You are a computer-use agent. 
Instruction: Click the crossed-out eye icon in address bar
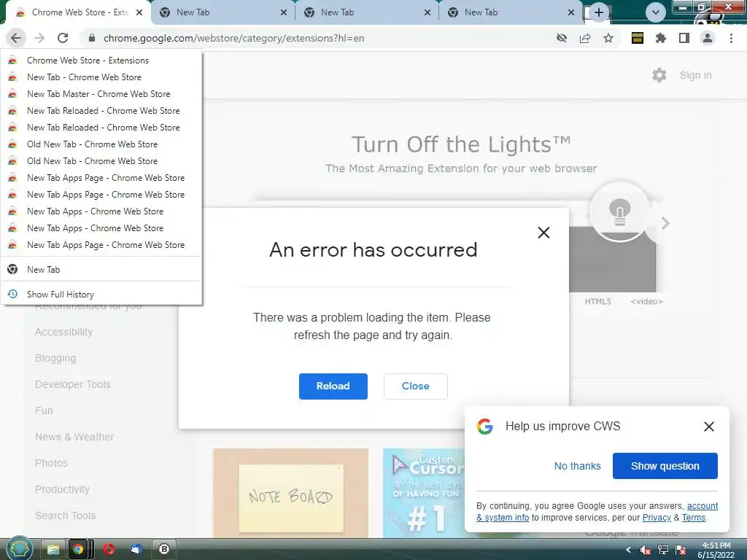pos(562,38)
